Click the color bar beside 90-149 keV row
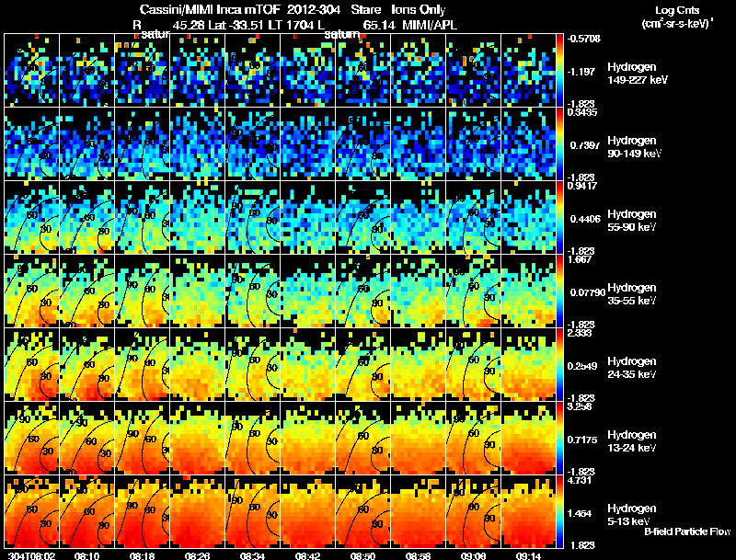The height and width of the screenshot is (560, 736). (x=559, y=144)
